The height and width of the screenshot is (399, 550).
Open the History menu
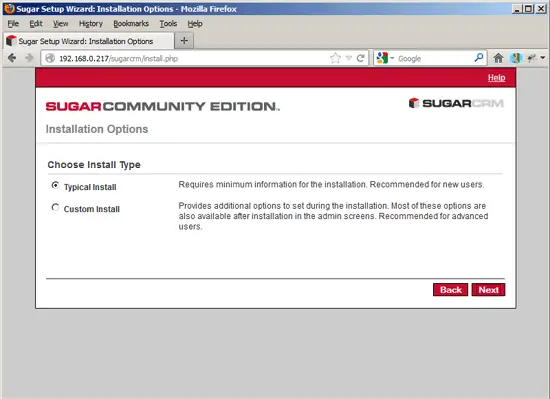tap(90, 23)
